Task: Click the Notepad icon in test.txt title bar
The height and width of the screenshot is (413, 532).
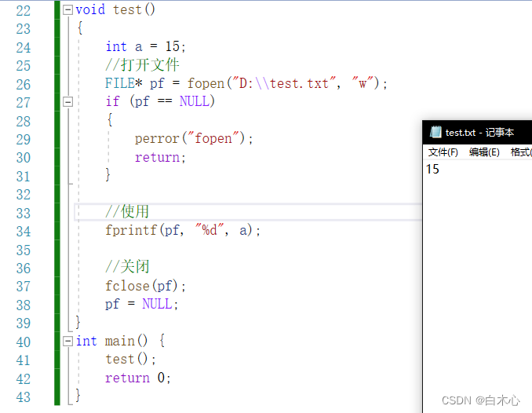Action: tap(435, 132)
